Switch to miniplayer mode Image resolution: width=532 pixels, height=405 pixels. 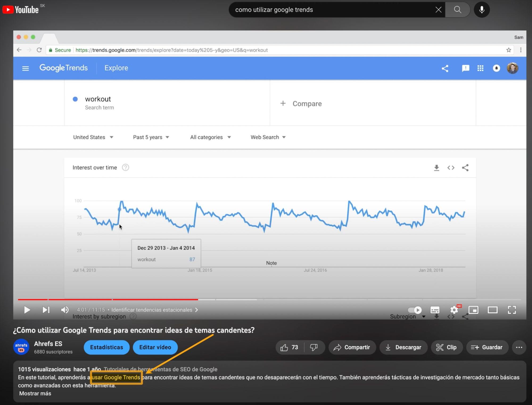click(x=473, y=310)
